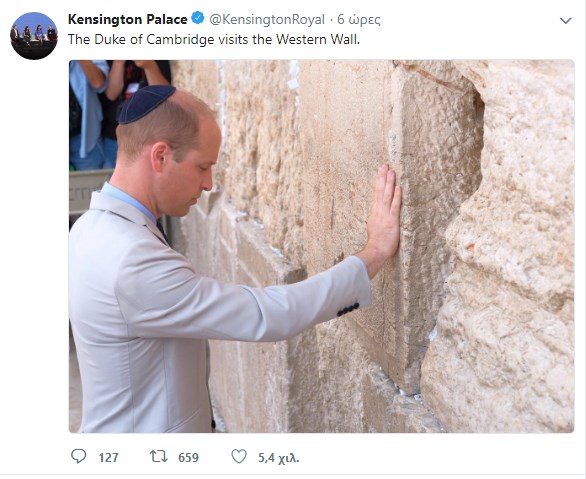Click the Kensington Palace display name
Screen dimensions: 586x479
click(127, 19)
